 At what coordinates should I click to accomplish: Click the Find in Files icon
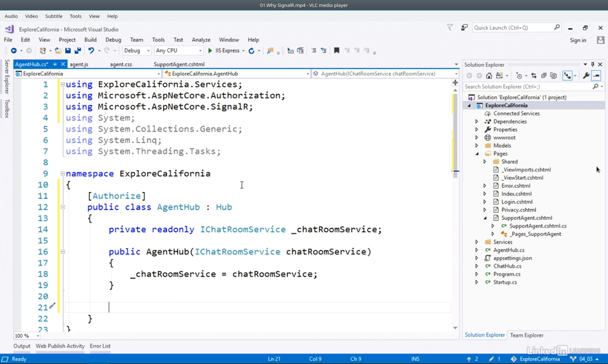[x=271, y=51]
